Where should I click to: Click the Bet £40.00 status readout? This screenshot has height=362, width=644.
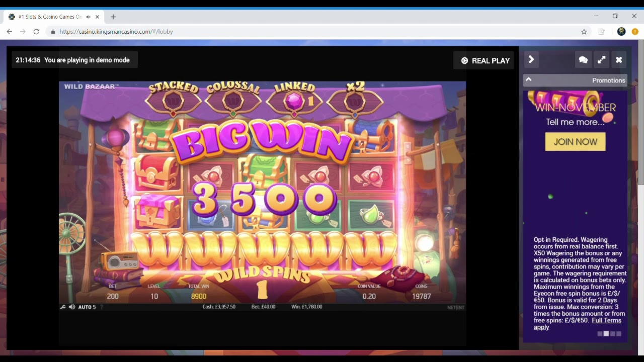(263, 307)
